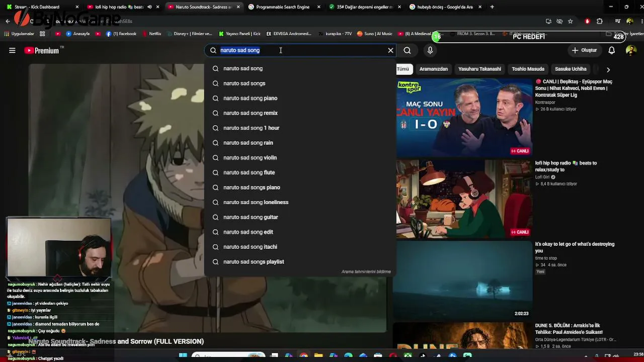Click the magnifier search button
Viewport: 644px width, 362px height.
408,50
